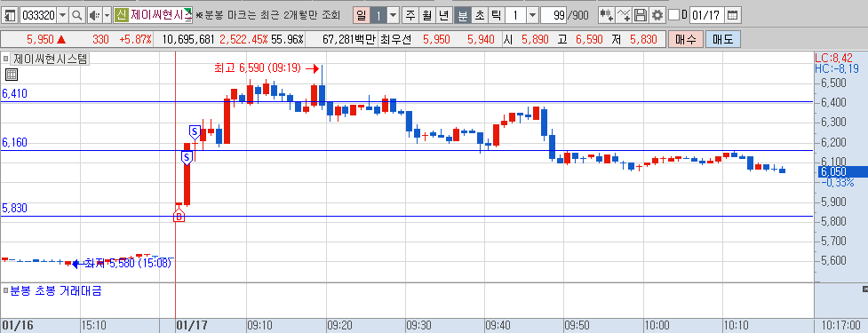Select the 초 (seconds) period tab
868x333 pixels.
tap(479, 15)
